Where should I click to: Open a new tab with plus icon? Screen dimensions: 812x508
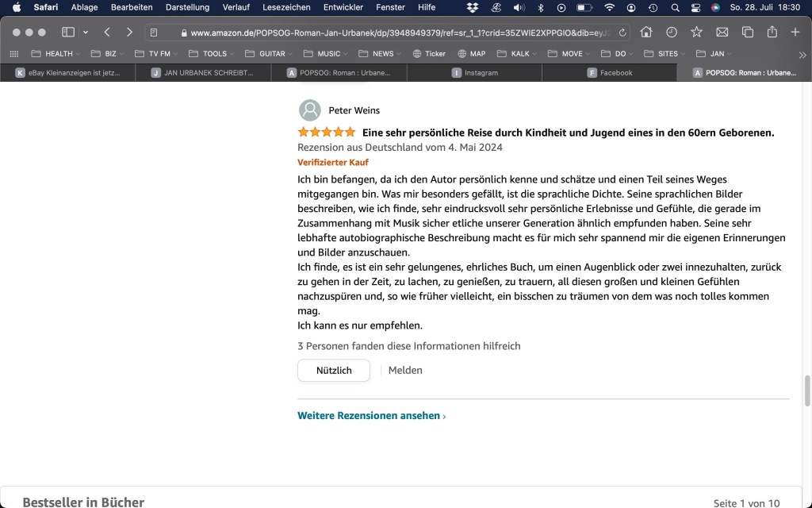click(x=795, y=33)
